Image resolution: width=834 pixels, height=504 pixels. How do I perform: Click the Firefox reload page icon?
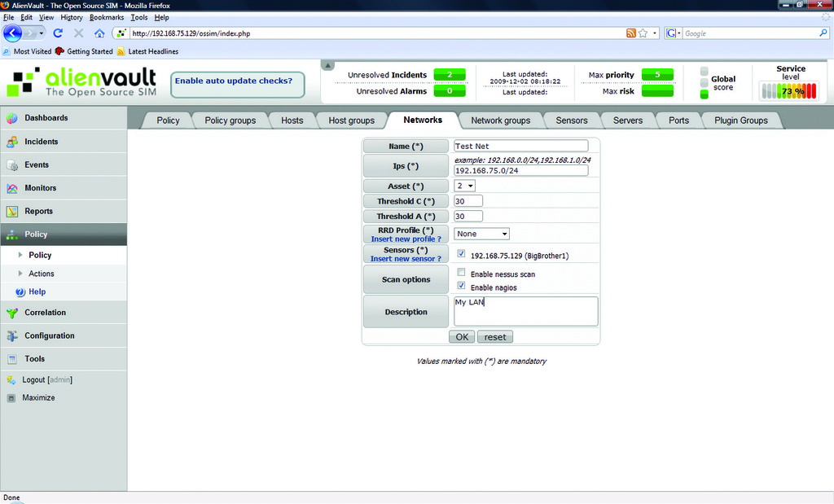(x=58, y=33)
